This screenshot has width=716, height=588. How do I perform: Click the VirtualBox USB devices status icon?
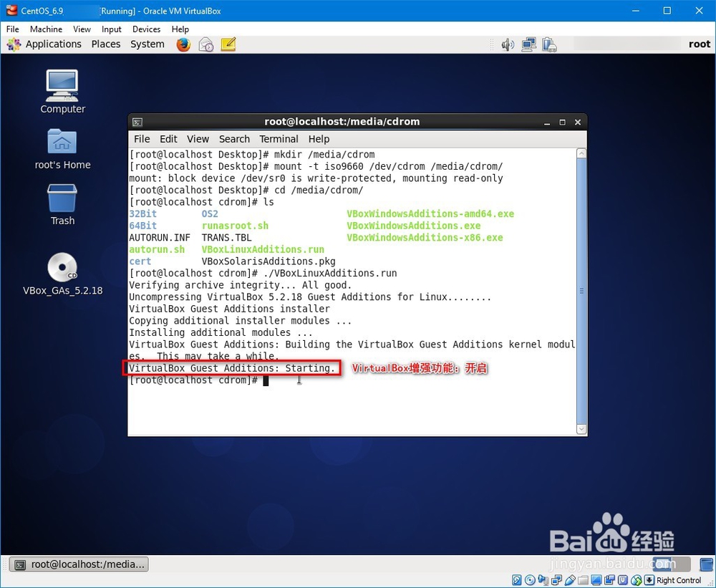pos(570,580)
